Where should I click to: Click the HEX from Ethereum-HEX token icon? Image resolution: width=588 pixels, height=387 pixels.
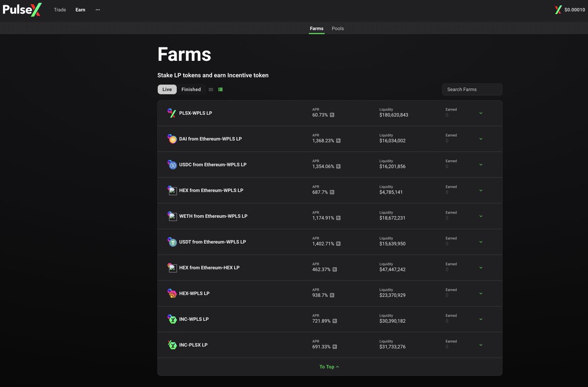pyautogui.click(x=171, y=267)
